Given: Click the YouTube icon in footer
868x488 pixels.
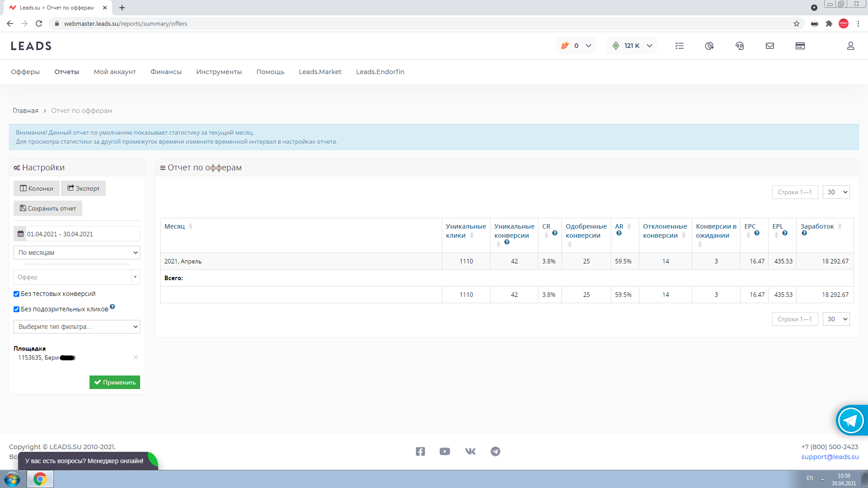Looking at the screenshot, I should (445, 451).
